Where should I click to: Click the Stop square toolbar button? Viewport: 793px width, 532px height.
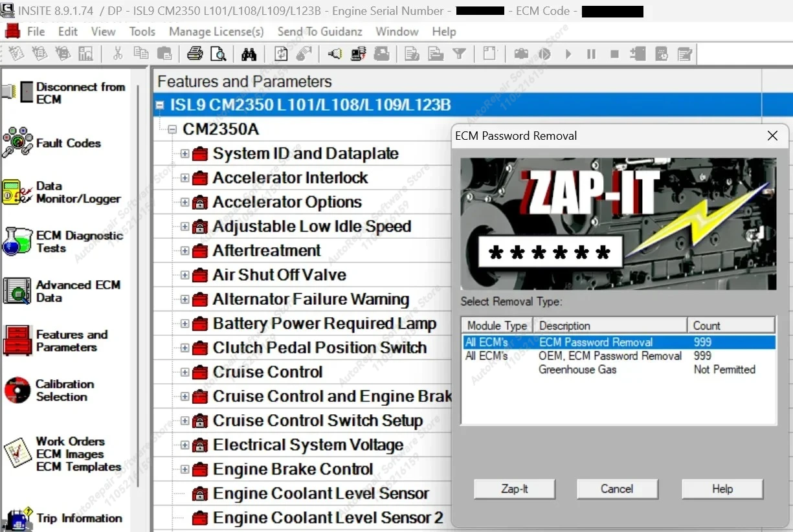coord(614,54)
